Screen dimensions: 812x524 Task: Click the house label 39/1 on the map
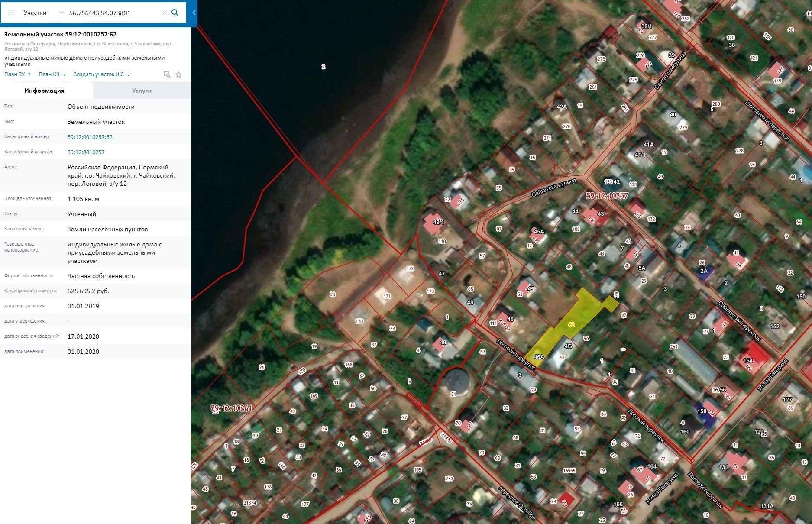pyautogui.click(x=646, y=26)
